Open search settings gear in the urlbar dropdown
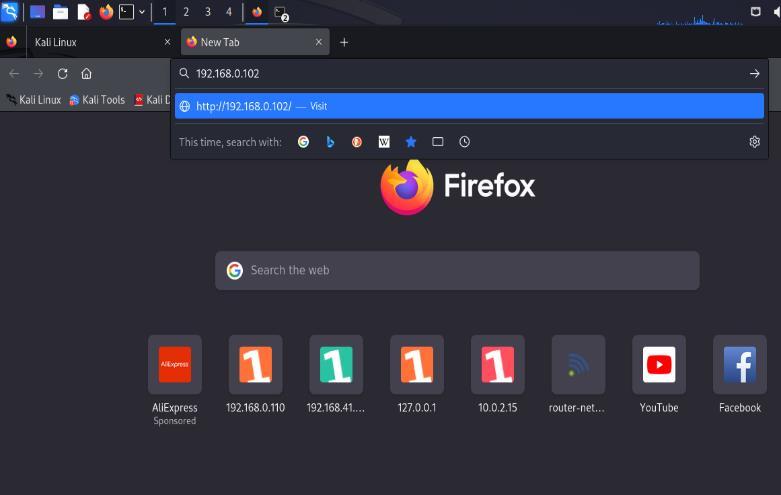The width and height of the screenshot is (781, 495). click(754, 142)
